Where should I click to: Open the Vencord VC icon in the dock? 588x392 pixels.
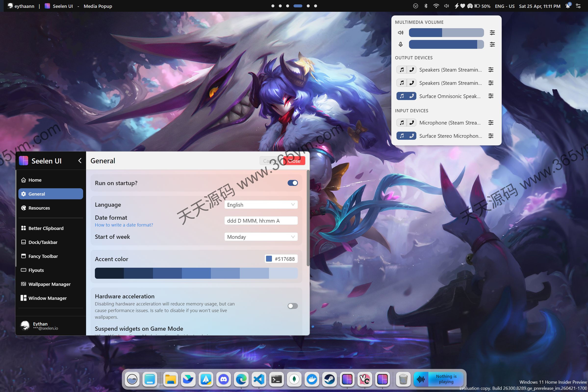pos(365,379)
